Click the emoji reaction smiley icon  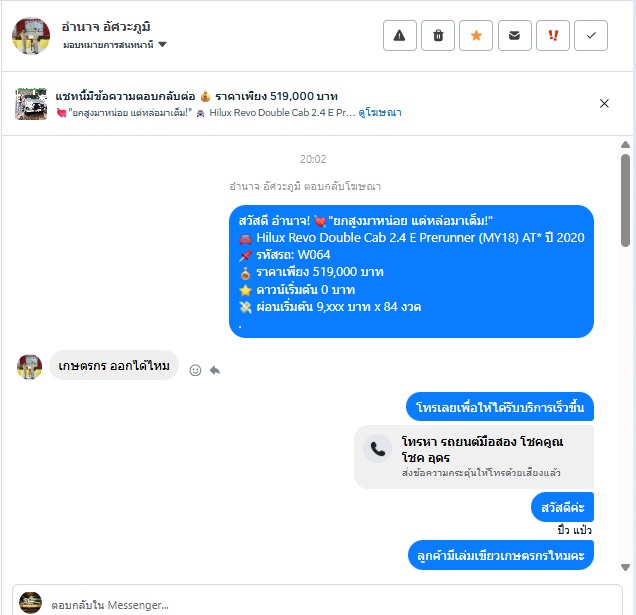[x=195, y=370]
